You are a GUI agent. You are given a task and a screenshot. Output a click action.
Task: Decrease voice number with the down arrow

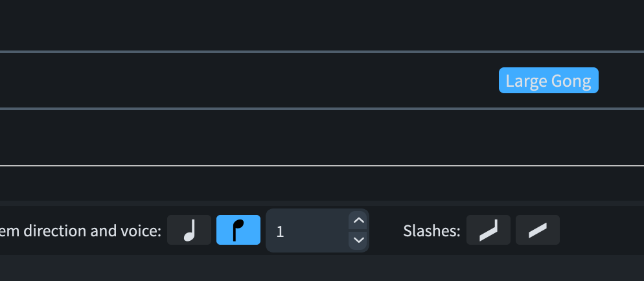click(359, 240)
